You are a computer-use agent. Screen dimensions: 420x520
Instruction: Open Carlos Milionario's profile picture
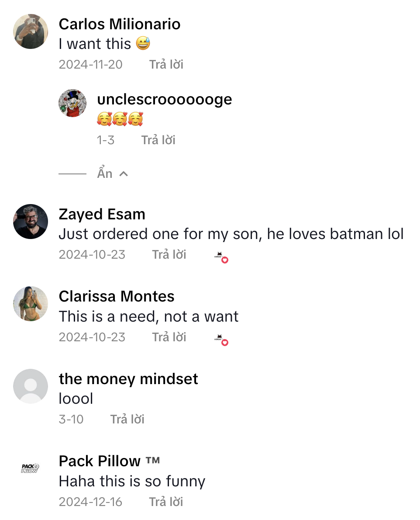[x=30, y=31]
